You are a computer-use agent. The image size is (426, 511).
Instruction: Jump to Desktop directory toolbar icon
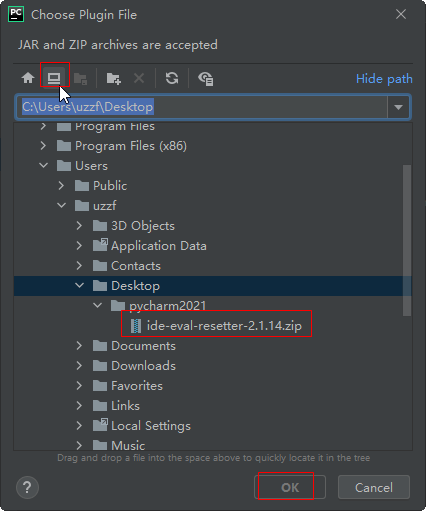[x=54, y=78]
